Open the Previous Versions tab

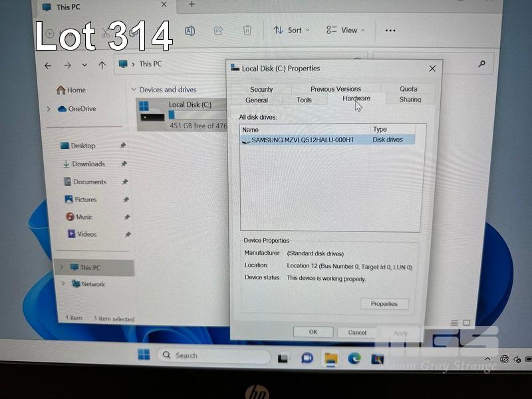(x=336, y=89)
